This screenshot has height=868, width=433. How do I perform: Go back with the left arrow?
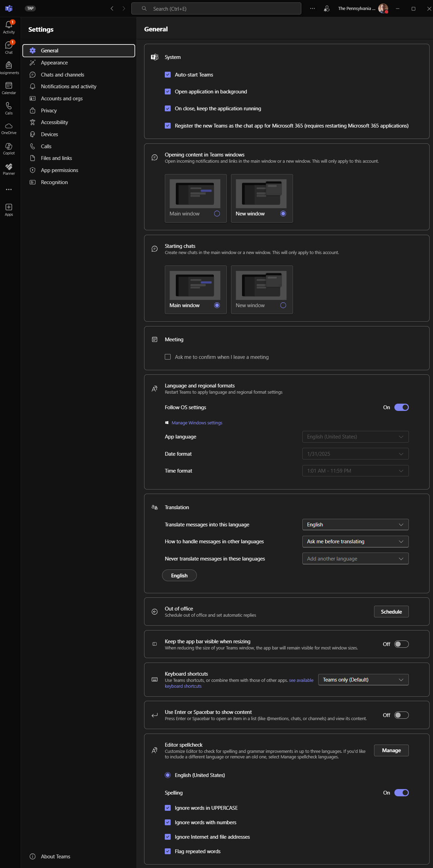tap(112, 9)
